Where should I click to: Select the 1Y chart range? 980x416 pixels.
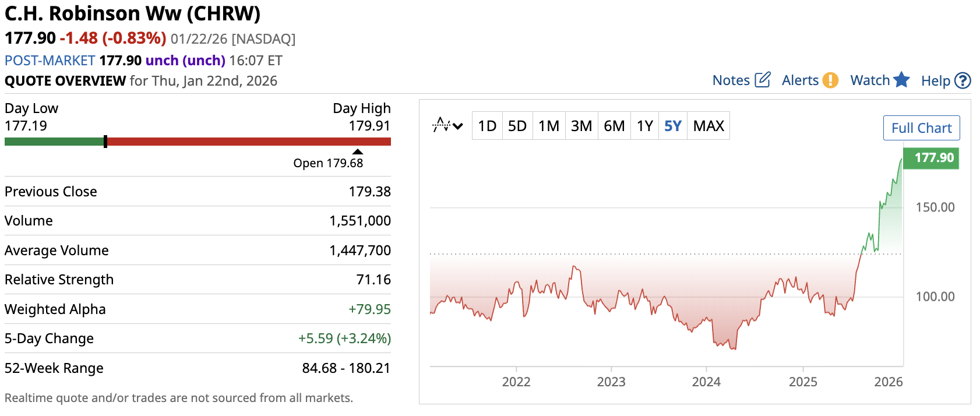[x=645, y=126]
